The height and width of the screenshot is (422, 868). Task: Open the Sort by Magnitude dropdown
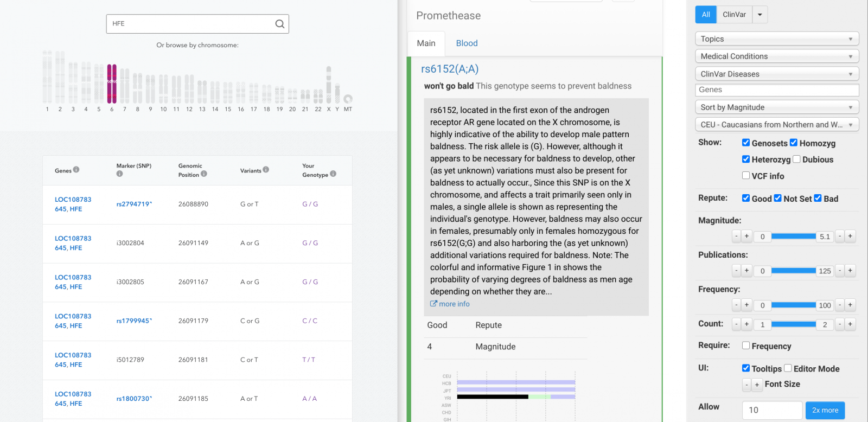click(777, 107)
